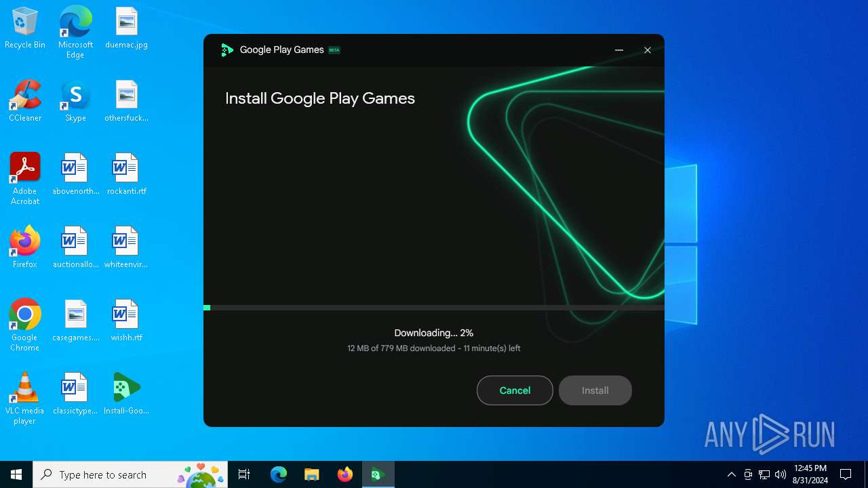
Task: Click the "12 MB of 779 MB downloaded" text
Action: [x=401, y=348]
